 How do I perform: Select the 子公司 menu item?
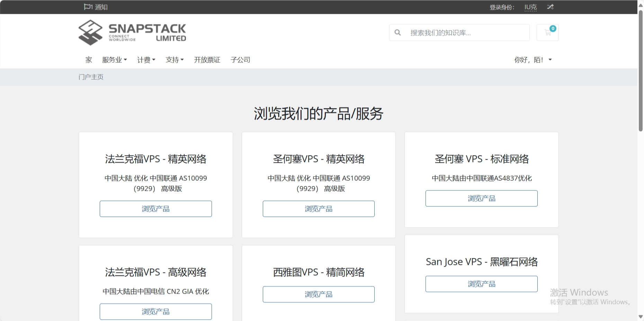pos(241,60)
